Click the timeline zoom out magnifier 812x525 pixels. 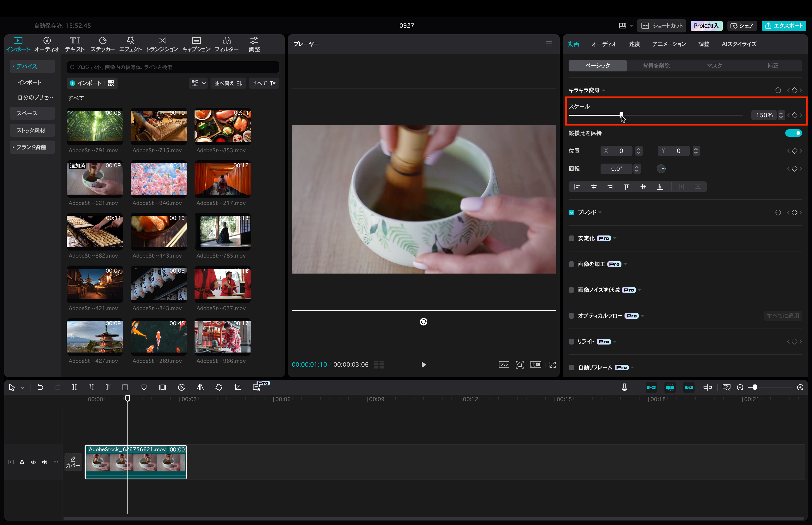click(x=740, y=387)
